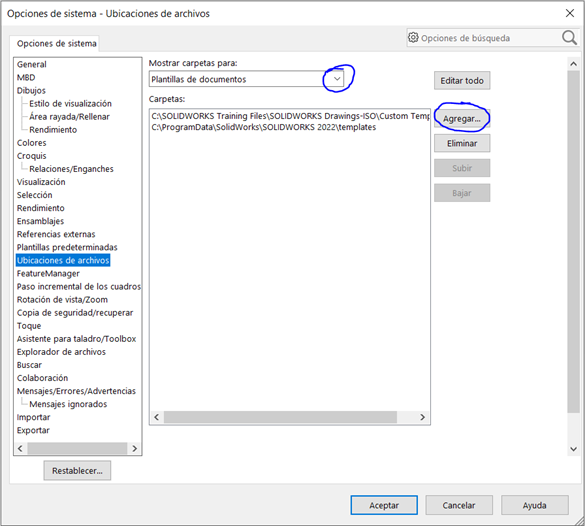Select the SOLIDWORKS Training Files folder path

[291, 116]
